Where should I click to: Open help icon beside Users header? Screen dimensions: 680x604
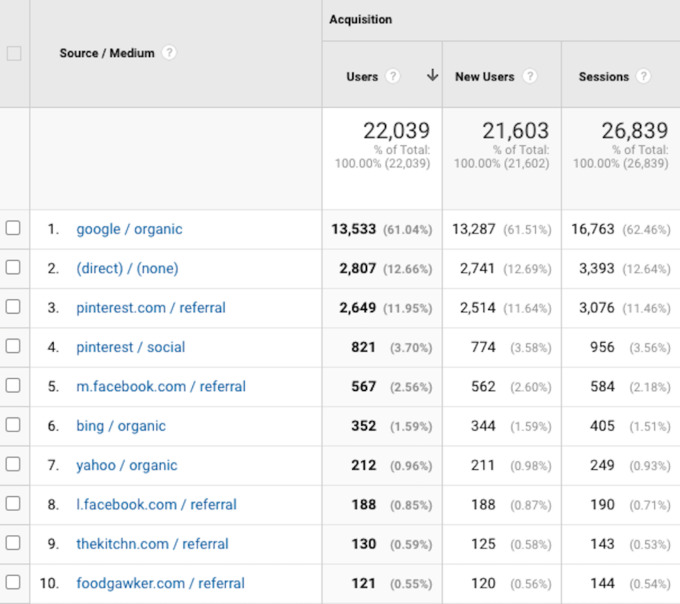(392, 76)
